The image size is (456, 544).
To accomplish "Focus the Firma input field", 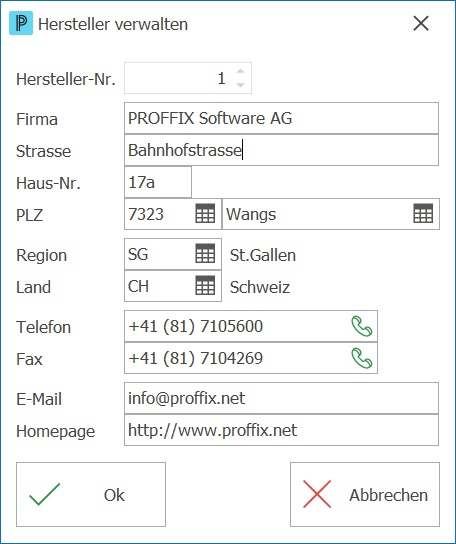I will point(281,118).
